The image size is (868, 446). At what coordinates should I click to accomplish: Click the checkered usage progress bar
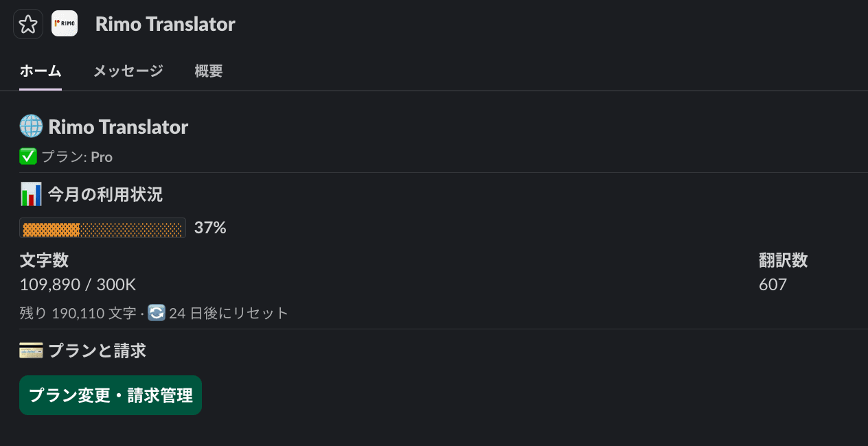[x=102, y=227]
